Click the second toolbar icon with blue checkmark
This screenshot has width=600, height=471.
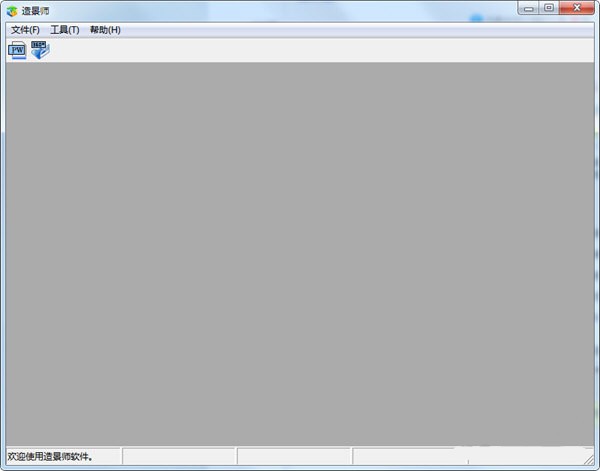[x=40, y=50]
